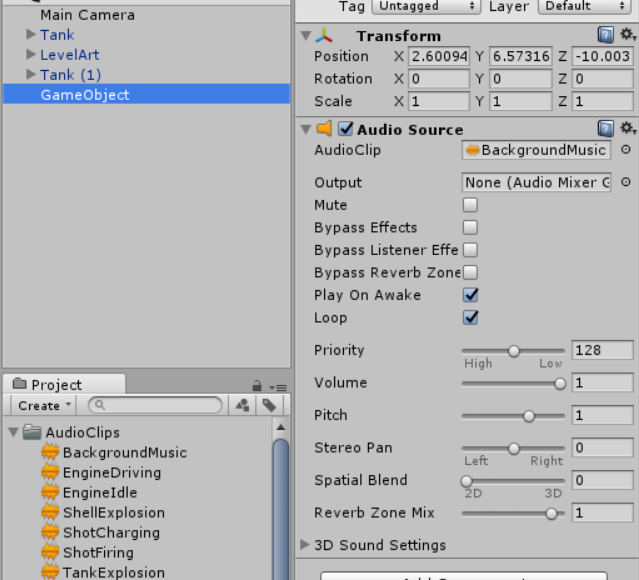This screenshot has height=580, width=639.
Task: Uncheck Play On Awake
Action: [x=470, y=295]
